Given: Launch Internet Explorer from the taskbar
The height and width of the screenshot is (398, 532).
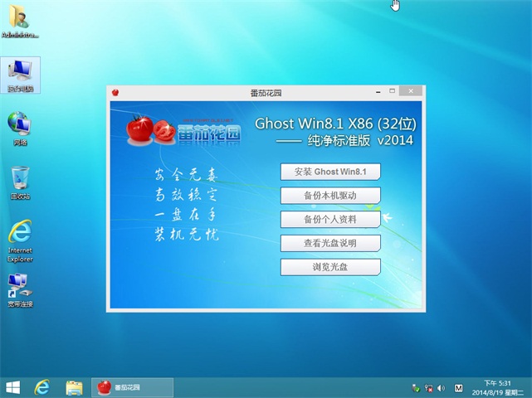Looking at the screenshot, I should [x=42, y=387].
